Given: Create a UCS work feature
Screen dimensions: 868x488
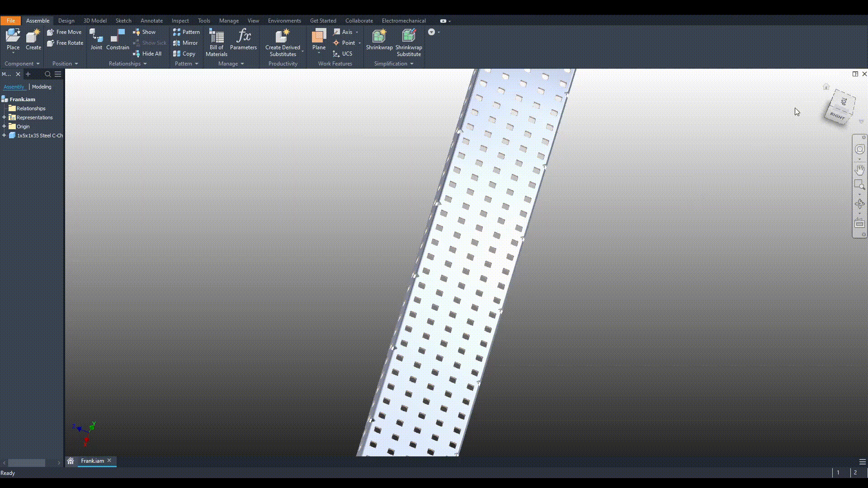Looking at the screenshot, I should (x=342, y=54).
